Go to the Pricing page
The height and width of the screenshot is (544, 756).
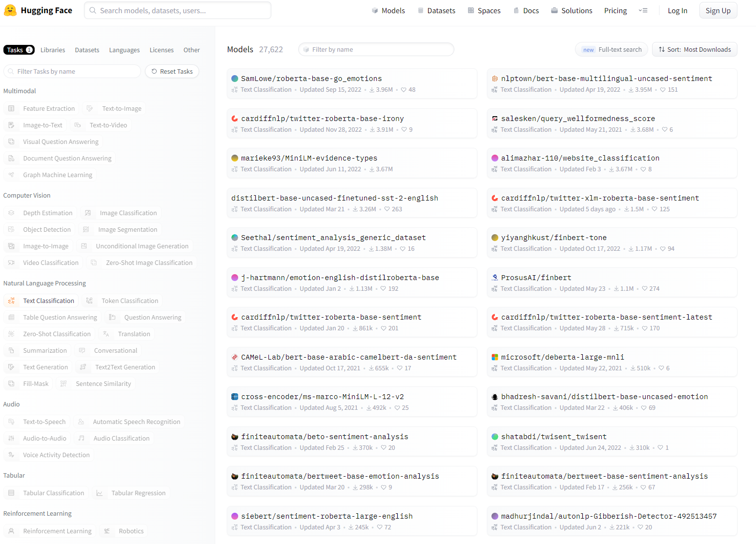pos(615,10)
